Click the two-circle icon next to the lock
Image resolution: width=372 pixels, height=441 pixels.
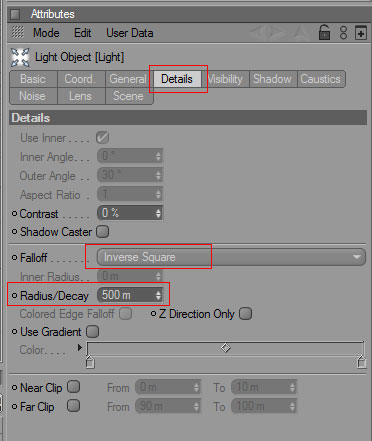[x=343, y=33]
